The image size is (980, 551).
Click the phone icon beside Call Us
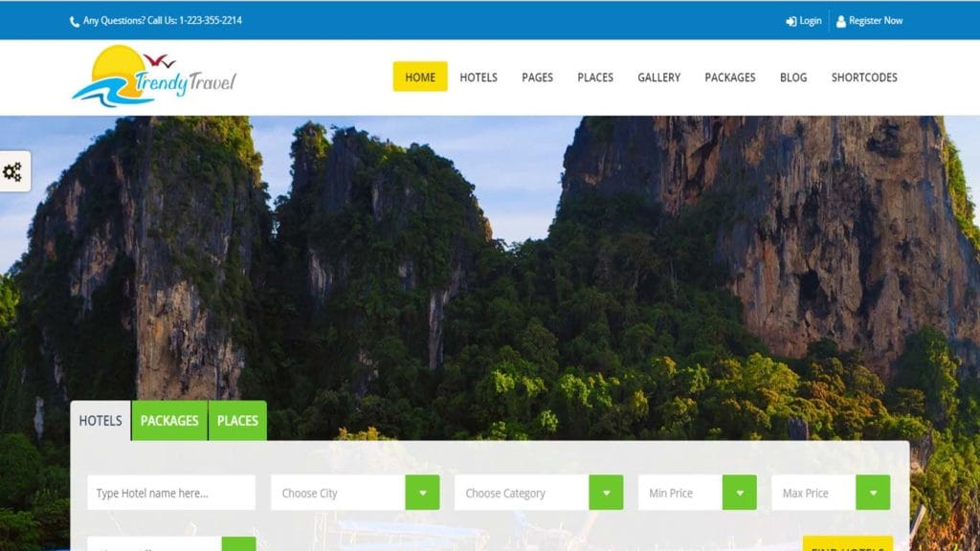tap(75, 21)
